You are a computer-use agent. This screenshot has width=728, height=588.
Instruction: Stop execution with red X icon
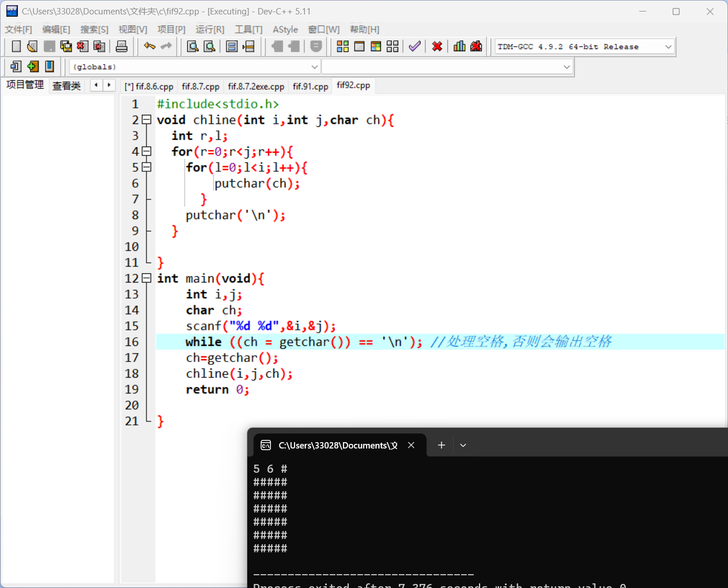(x=437, y=47)
